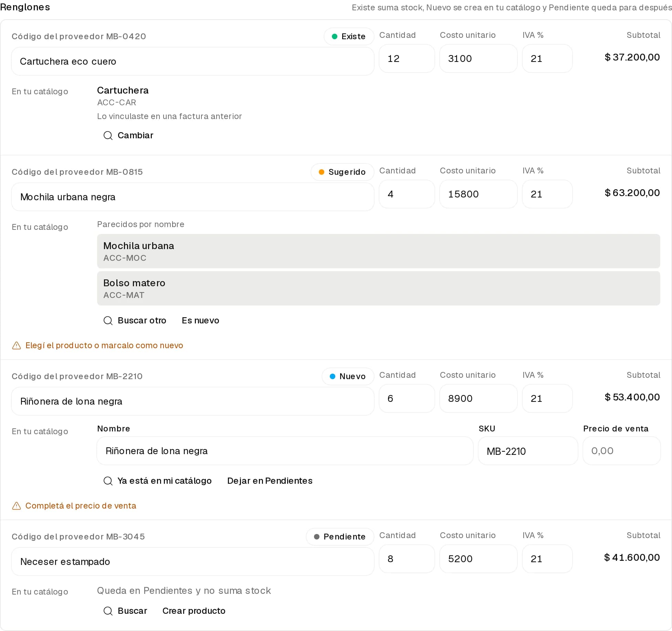Edit the Mochila urbana negra description field

193,197
